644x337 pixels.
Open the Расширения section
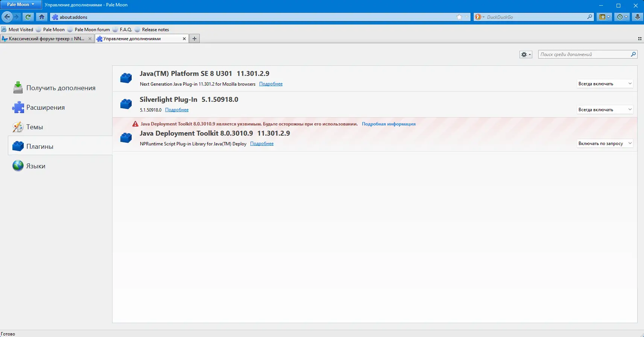pos(60,107)
